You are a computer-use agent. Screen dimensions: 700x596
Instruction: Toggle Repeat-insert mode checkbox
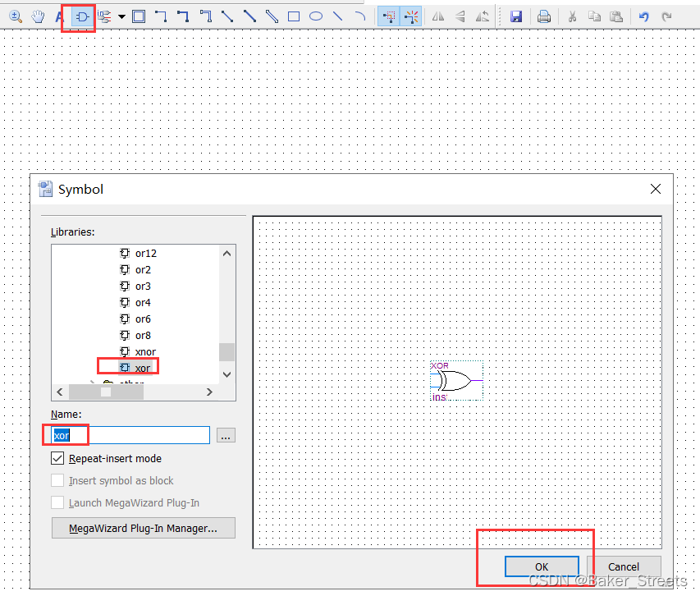[x=57, y=459]
